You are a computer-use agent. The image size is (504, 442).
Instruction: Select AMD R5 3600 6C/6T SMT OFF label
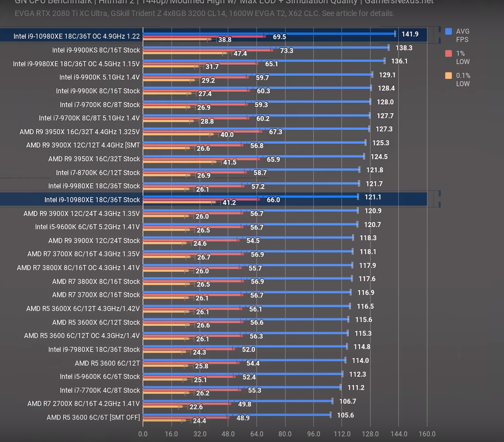[x=93, y=417]
